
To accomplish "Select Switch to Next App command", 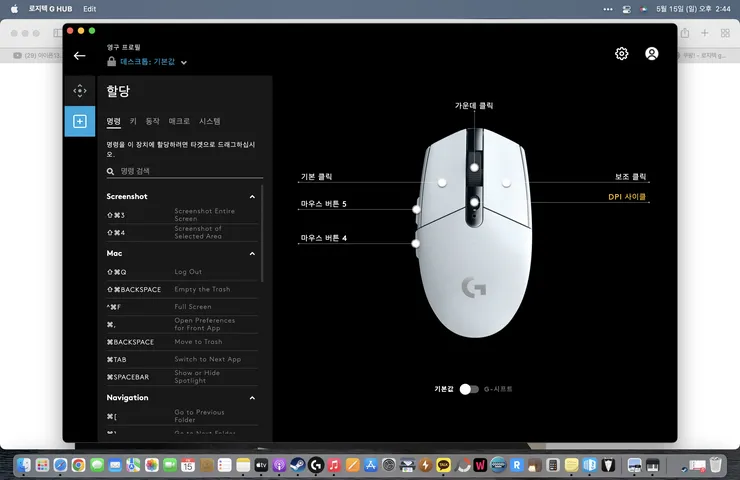I will click(x=182, y=359).
